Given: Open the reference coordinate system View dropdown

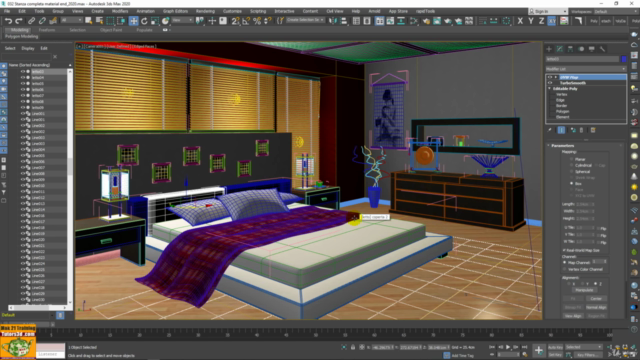Looking at the screenshot, I should pyautogui.click(x=181, y=20).
